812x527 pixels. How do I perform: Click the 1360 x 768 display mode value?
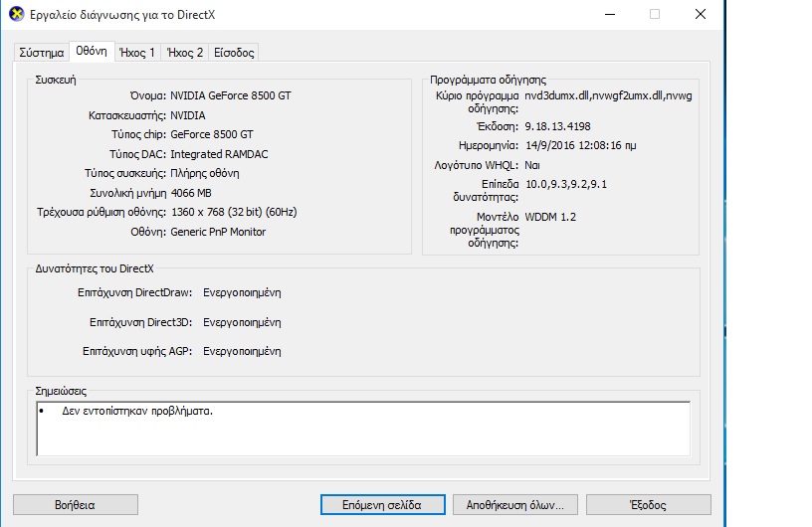pos(234,212)
